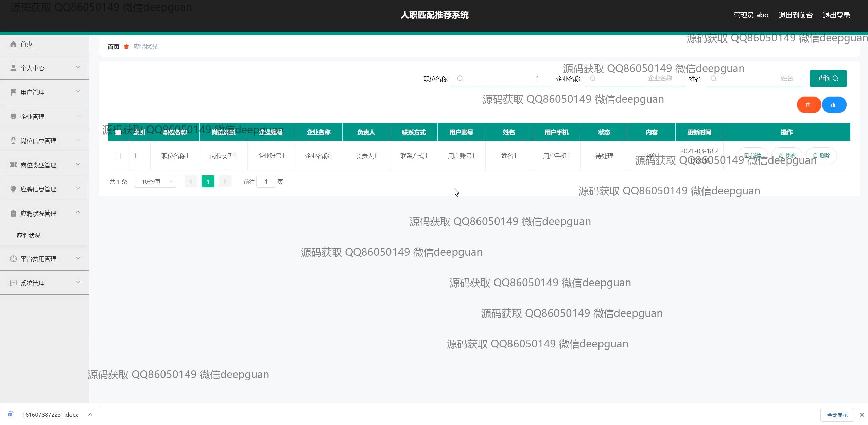Screen dimensions: 868x425
Task: Expand the 岗位信息管理 menu
Action: click(x=44, y=141)
